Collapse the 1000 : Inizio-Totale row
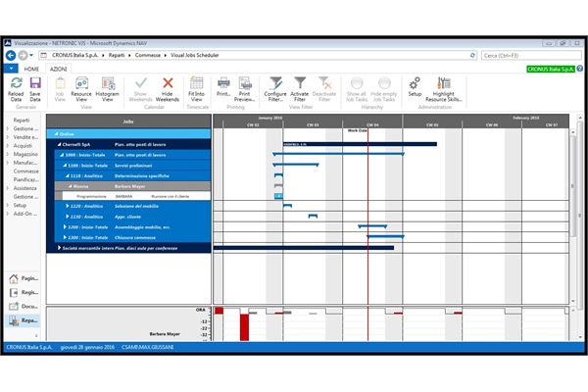This screenshot has height=392, width=588. coord(63,155)
